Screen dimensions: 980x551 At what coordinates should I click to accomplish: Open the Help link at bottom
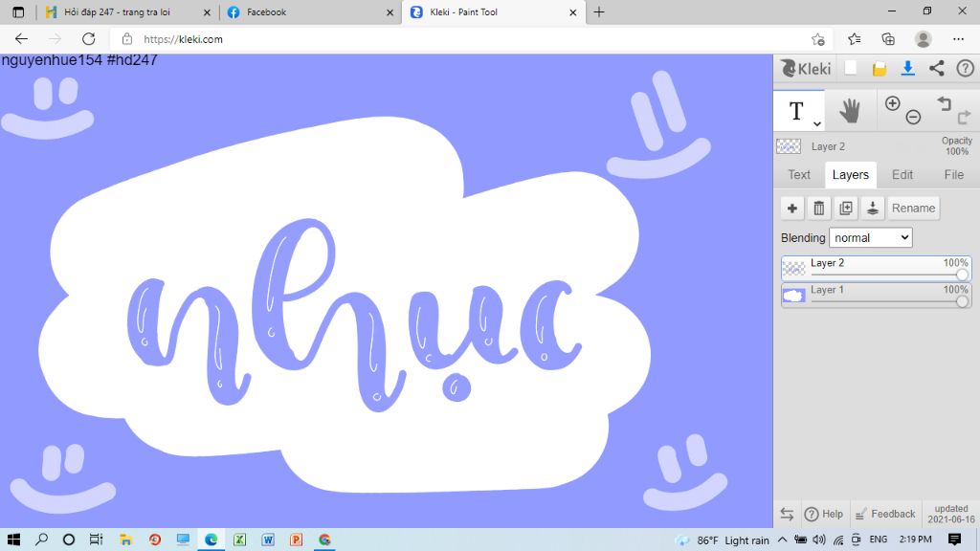(824, 514)
